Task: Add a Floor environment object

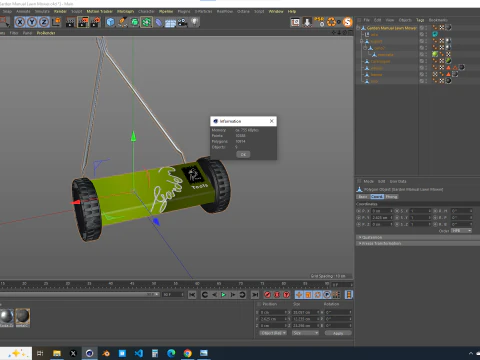Action: point(170,23)
